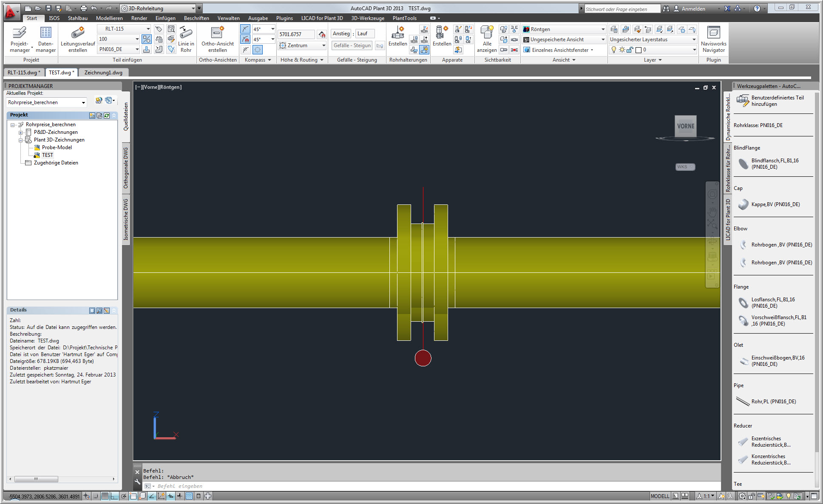
Task: Toggle transparency display in status bar
Action: pyautogui.click(x=189, y=496)
